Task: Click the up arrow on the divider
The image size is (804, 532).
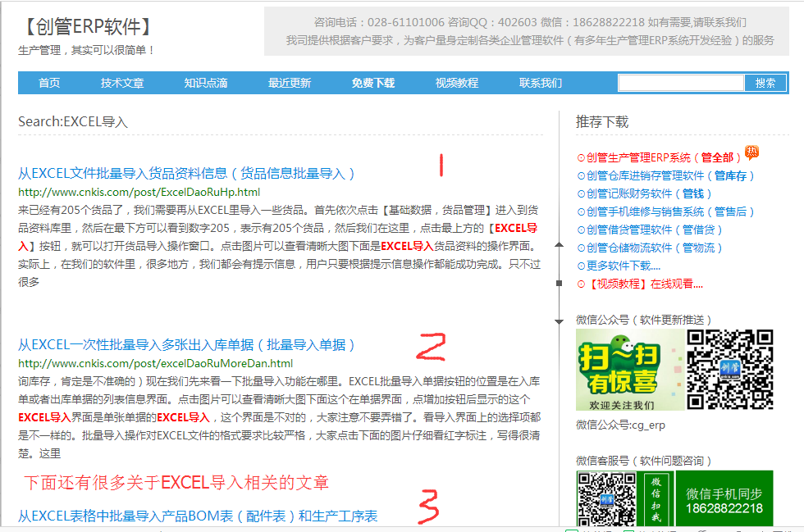Action: click(559, 245)
